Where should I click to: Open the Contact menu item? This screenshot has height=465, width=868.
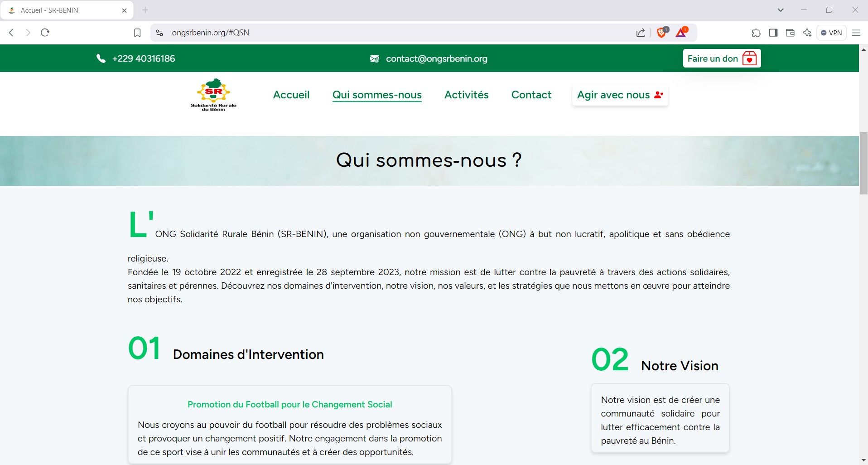pyautogui.click(x=531, y=95)
